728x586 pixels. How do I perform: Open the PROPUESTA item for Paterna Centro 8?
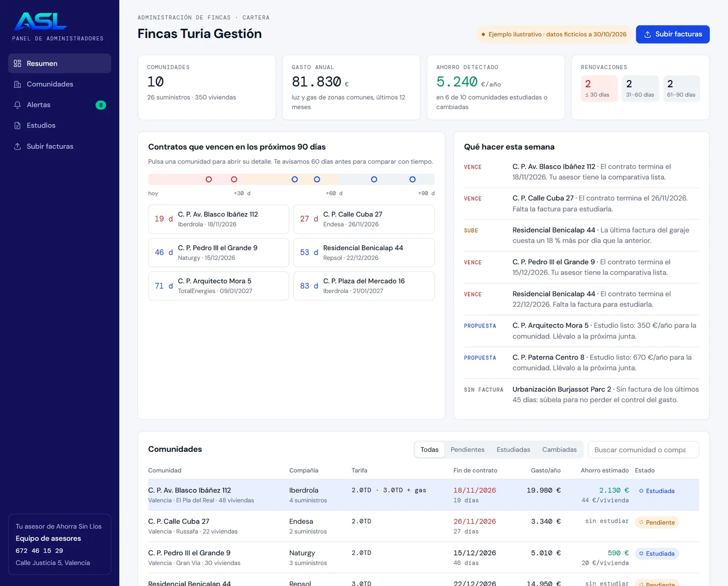pos(581,363)
